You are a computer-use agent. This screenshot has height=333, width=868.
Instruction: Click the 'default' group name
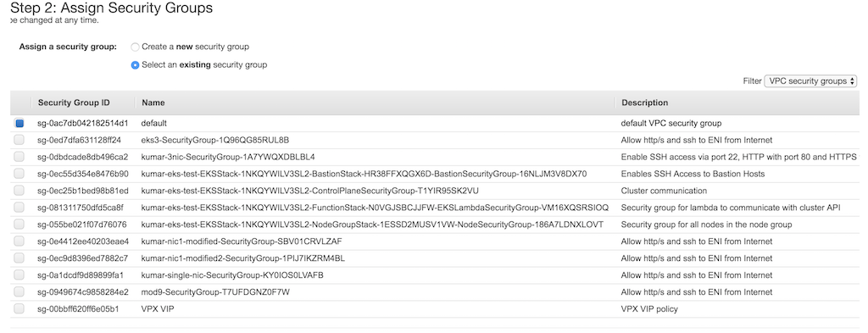(x=154, y=124)
